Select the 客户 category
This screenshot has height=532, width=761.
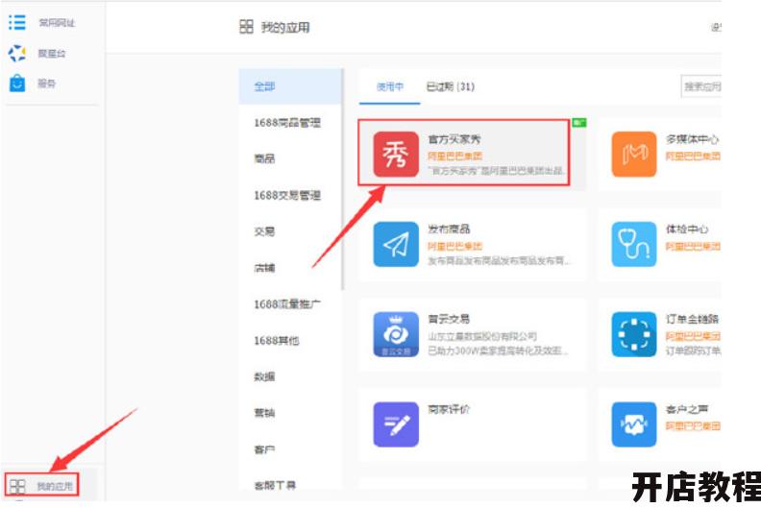click(264, 449)
